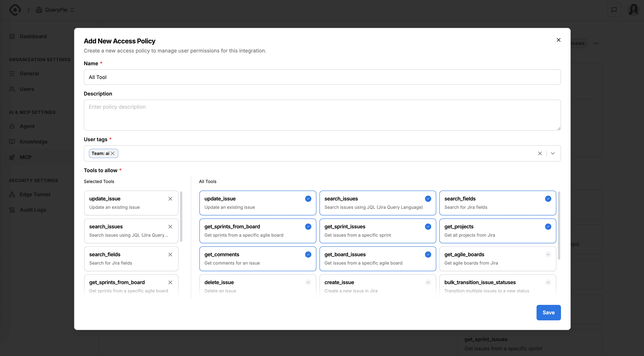Screen dimensions: 644x356
Task: Go to MCP in the sidebar
Action: (x=25, y=157)
